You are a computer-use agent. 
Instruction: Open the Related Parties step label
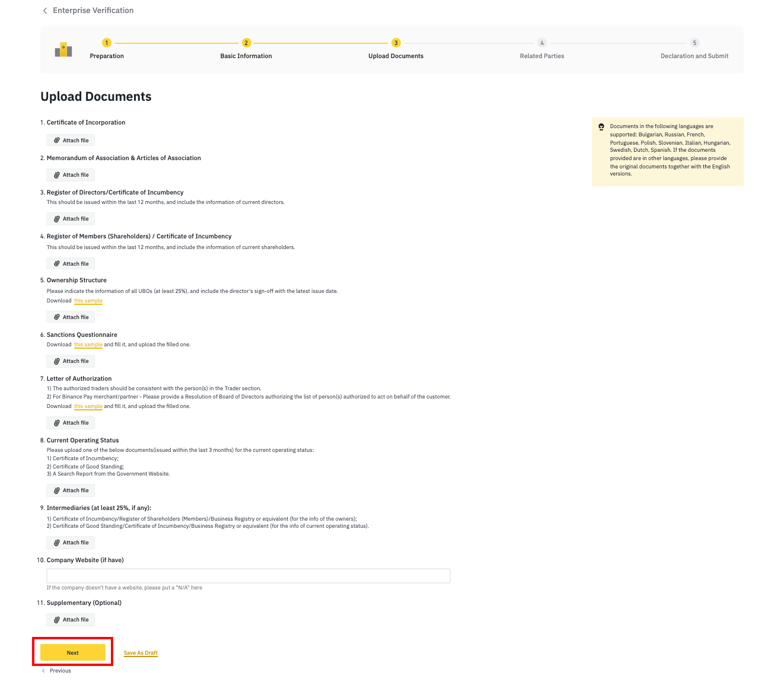click(542, 56)
